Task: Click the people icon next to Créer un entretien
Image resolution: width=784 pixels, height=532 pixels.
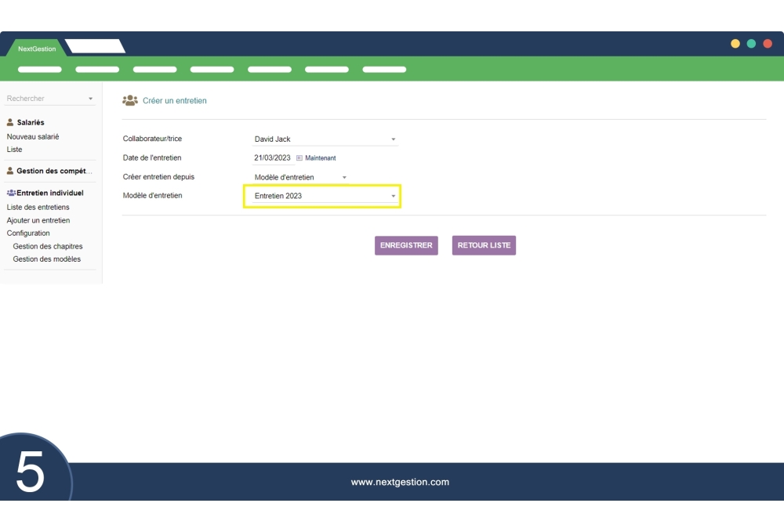Action: click(130, 100)
